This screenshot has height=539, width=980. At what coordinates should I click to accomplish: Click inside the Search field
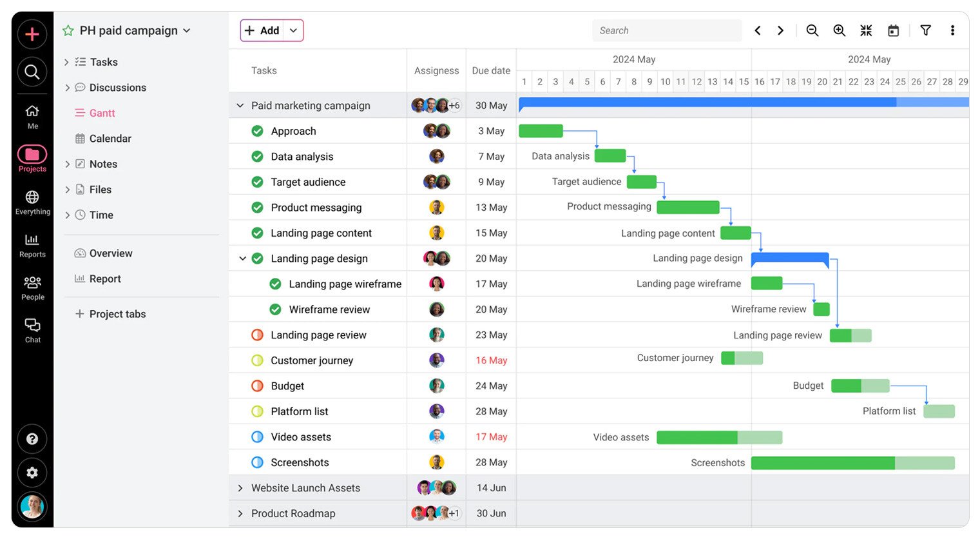667,30
